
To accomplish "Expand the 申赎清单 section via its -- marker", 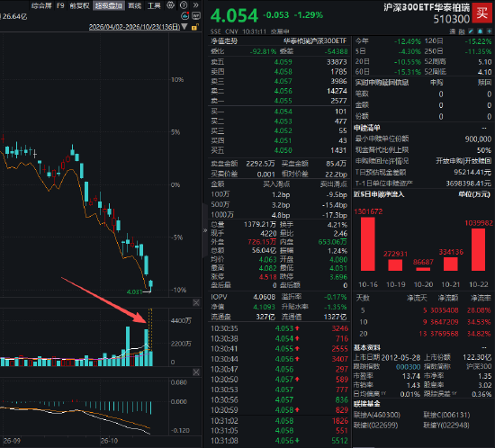I will pos(484,128).
